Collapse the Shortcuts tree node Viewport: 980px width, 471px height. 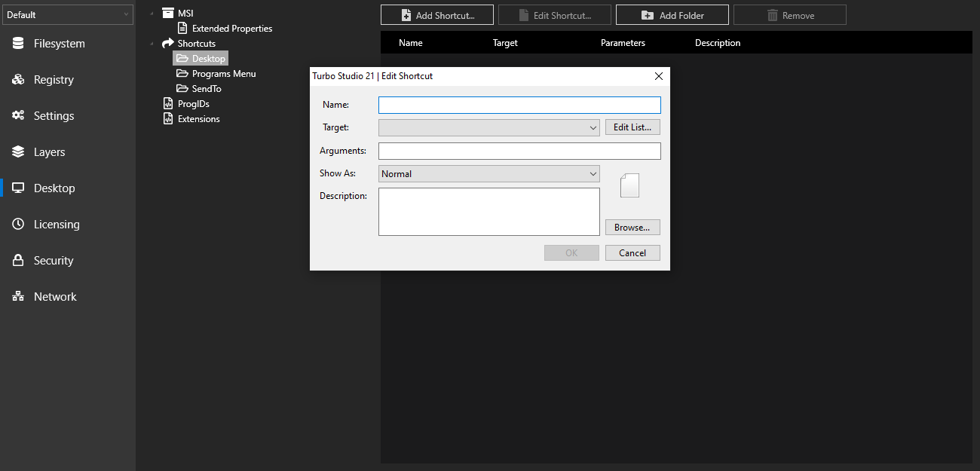coord(152,43)
